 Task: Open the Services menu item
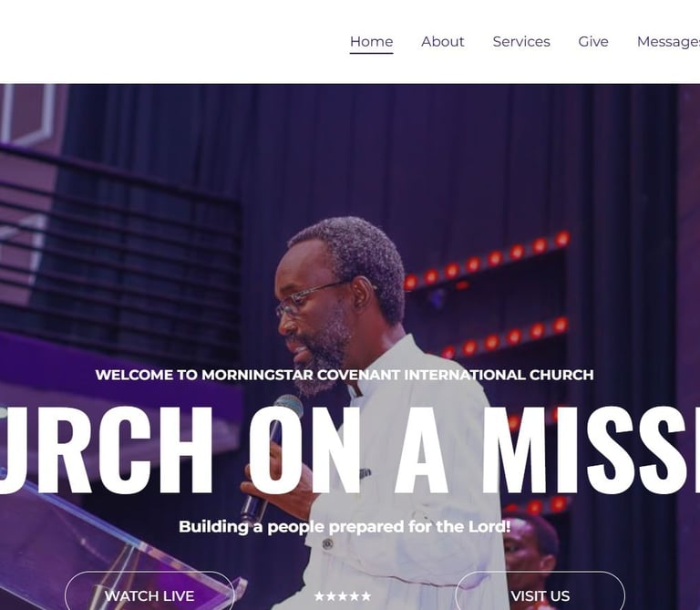tap(521, 42)
